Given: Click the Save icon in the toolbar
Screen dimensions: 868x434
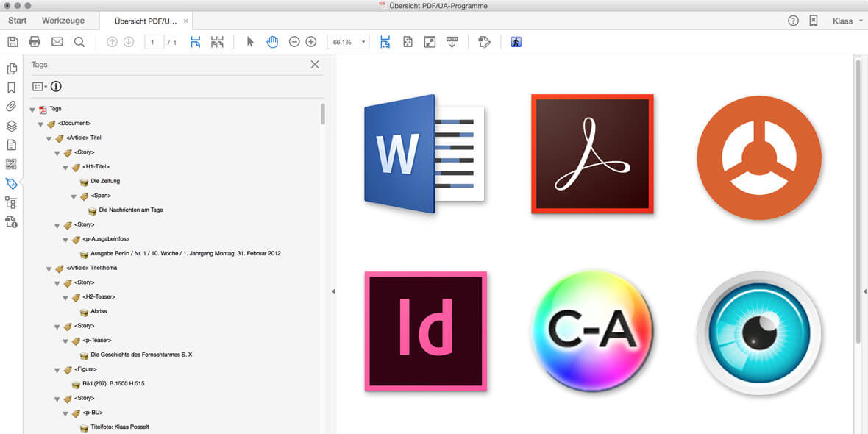Looking at the screenshot, I should [13, 42].
